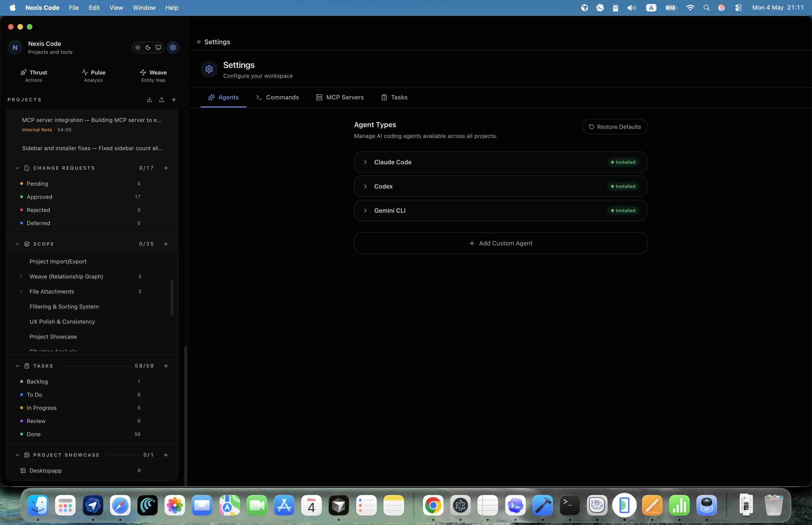Export project upload icon
Screen dimensions: 812x525
161,100
